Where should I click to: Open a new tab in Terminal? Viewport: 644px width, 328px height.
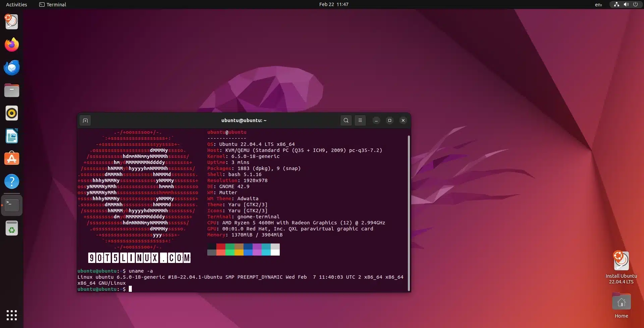tap(85, 121)
